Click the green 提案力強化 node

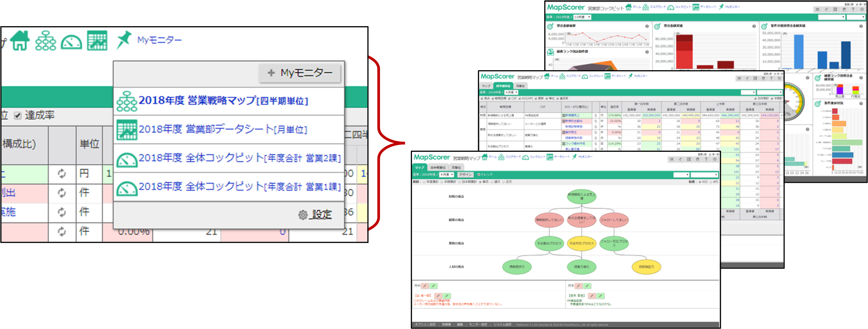point(581,267)
